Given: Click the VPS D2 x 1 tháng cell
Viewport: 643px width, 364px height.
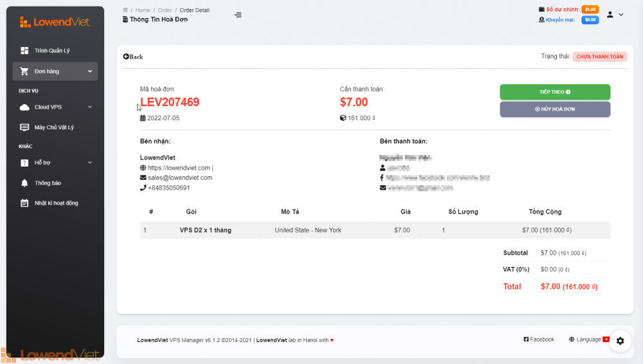Looking at the screenshot, I should (206, 230).
